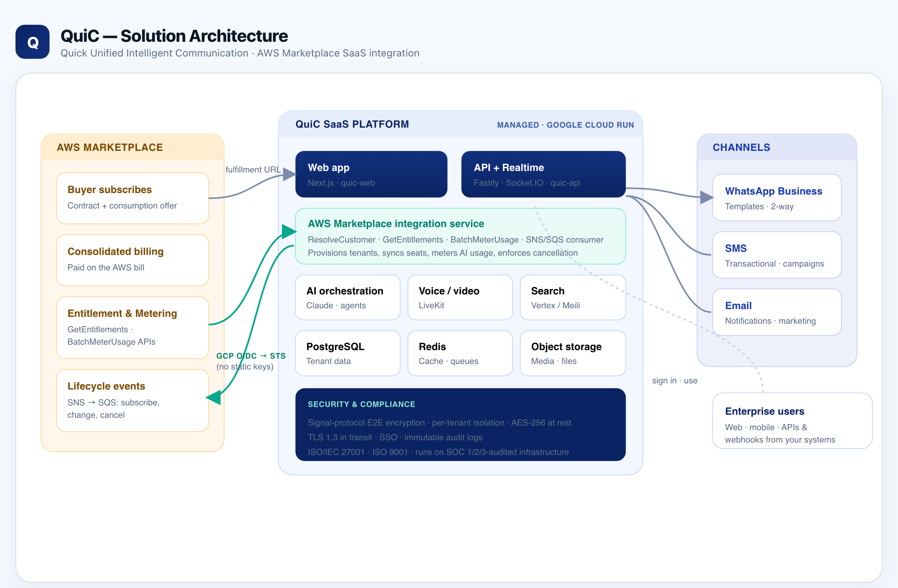Screen dimensions: 898x588
Task: Click 'Notifications · marketing' text
Action: [x=771, y=321]
